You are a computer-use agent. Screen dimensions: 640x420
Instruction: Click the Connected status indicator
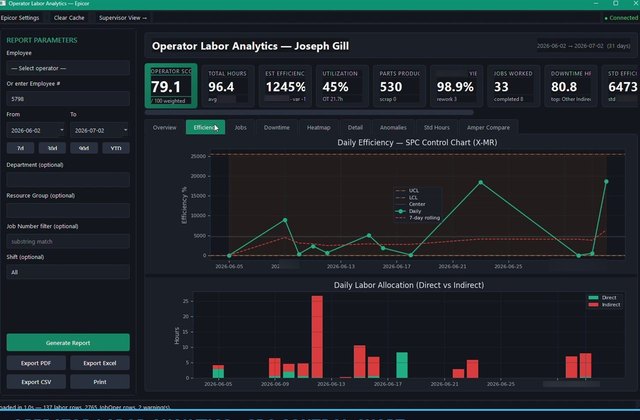621,18
